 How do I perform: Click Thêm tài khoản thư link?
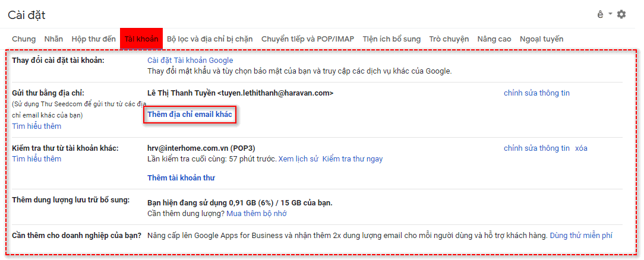click(x=181, y=178)
